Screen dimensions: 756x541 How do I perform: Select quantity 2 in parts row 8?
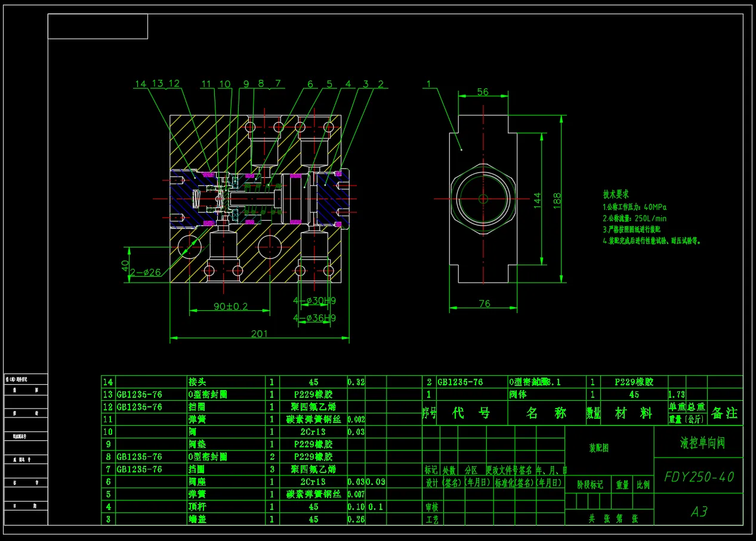coord(272,456)
